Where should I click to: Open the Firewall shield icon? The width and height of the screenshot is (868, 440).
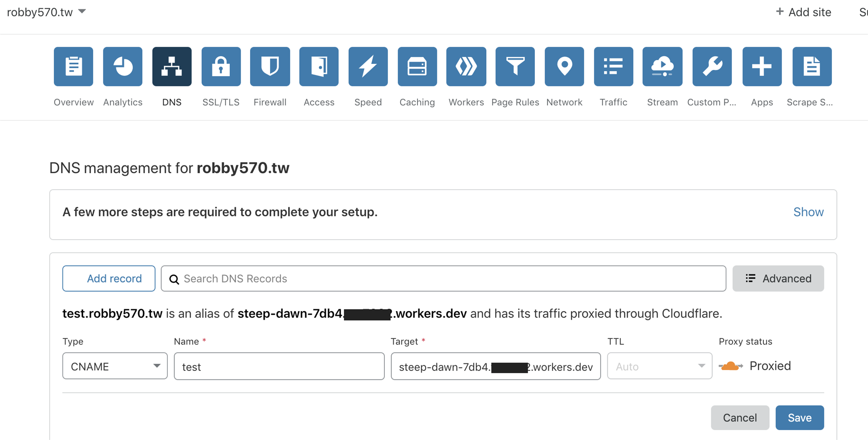coord(270,66)
